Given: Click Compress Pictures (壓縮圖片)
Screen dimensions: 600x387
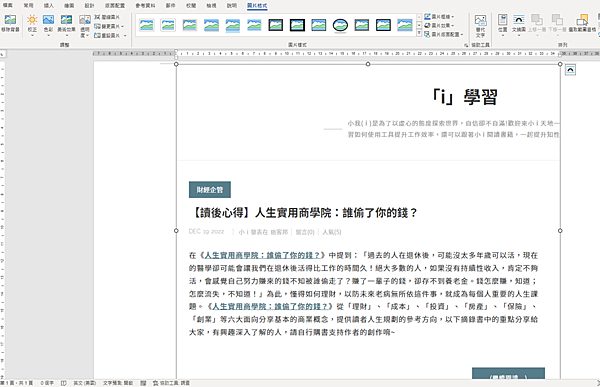Looking at the screenshot, I should pyautogui.click(x=107, y=17).
